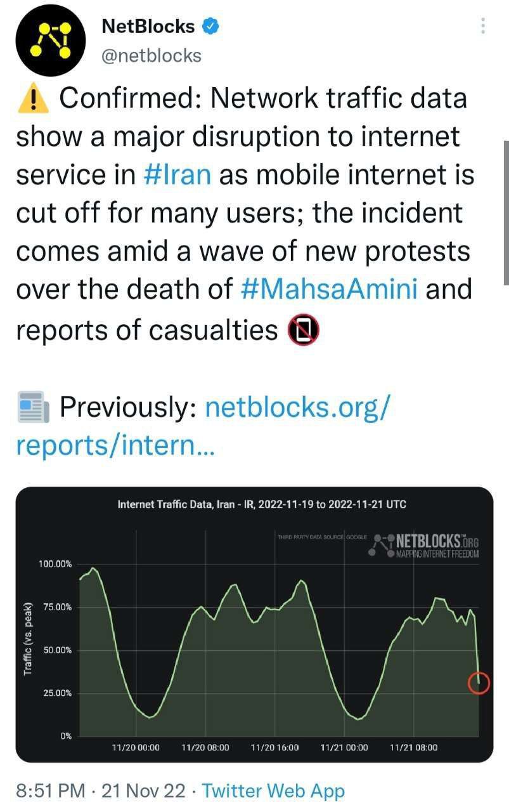Click the red circle marker on graph
This screenshot has height=812, width=509.
(x=478, y=683)
